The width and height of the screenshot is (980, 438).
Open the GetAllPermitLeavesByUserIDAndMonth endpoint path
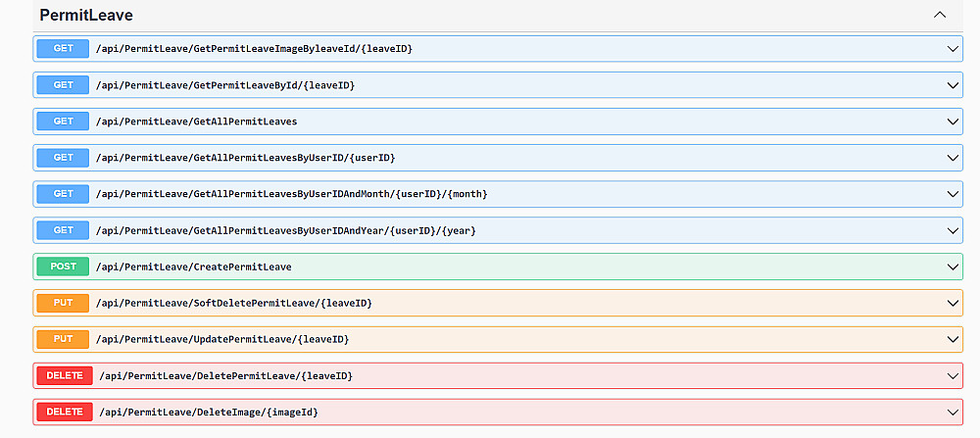click(291, 194)
